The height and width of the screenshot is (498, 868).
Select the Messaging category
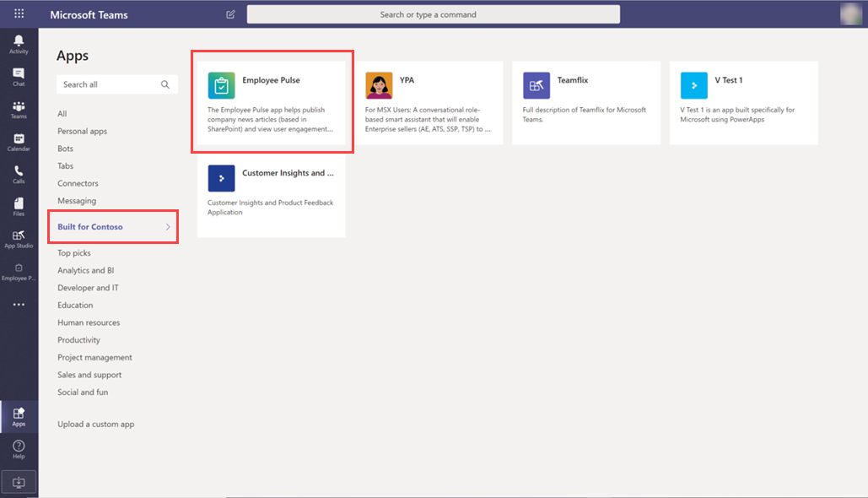tap(77, 201)
